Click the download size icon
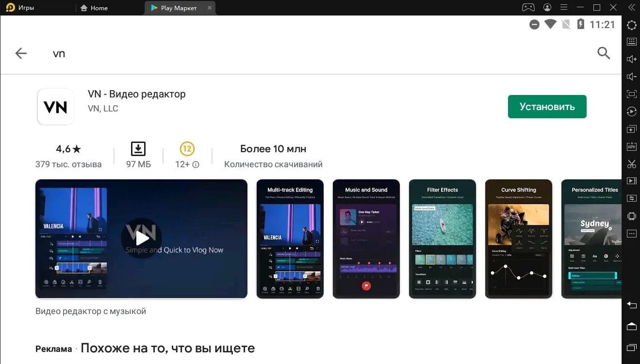The height and width of the screenshot is (364, 640). click(138, 148)
